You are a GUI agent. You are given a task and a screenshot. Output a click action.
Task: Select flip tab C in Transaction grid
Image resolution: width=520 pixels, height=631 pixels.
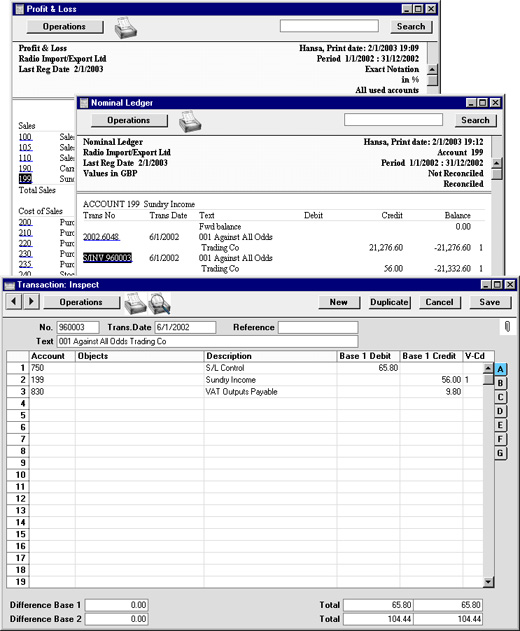click(x=500, y=397)
